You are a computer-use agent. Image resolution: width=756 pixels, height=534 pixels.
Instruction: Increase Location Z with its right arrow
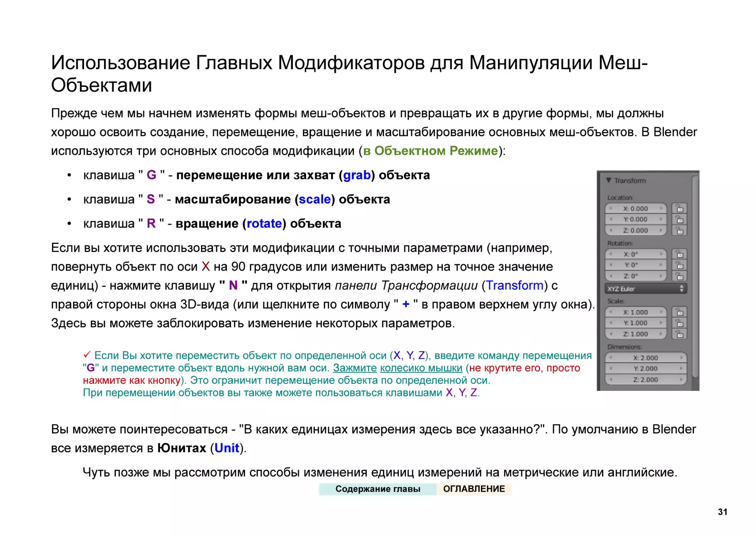661,230
